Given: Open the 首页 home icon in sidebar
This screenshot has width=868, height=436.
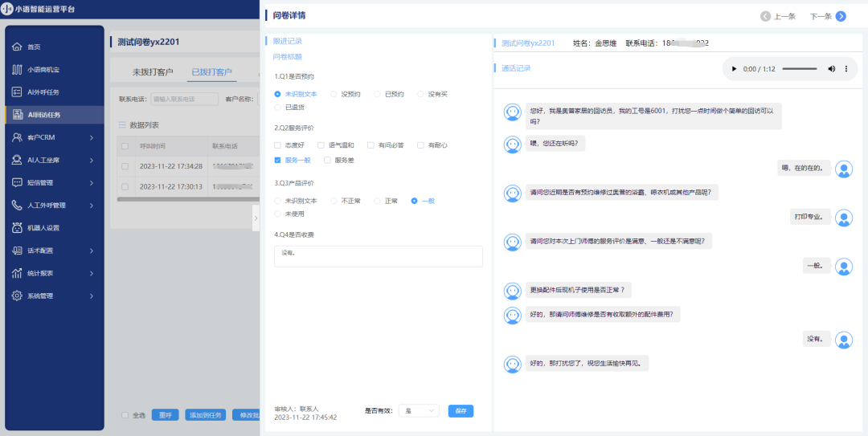Looking at the screenshot, I should pyautogui.click(x=17, y=47).
